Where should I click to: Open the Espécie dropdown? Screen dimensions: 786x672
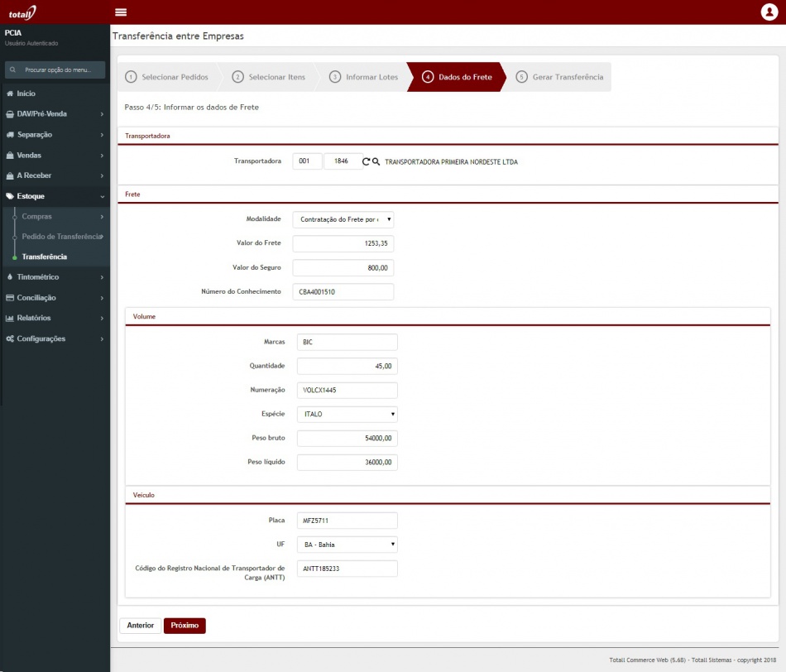(347, 414)
